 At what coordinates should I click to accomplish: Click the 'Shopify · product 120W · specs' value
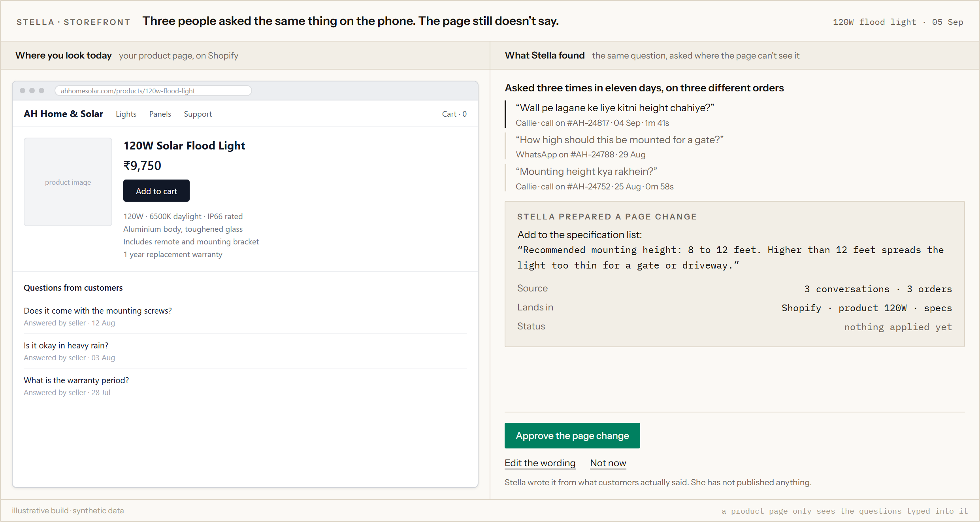click(867, 308)
